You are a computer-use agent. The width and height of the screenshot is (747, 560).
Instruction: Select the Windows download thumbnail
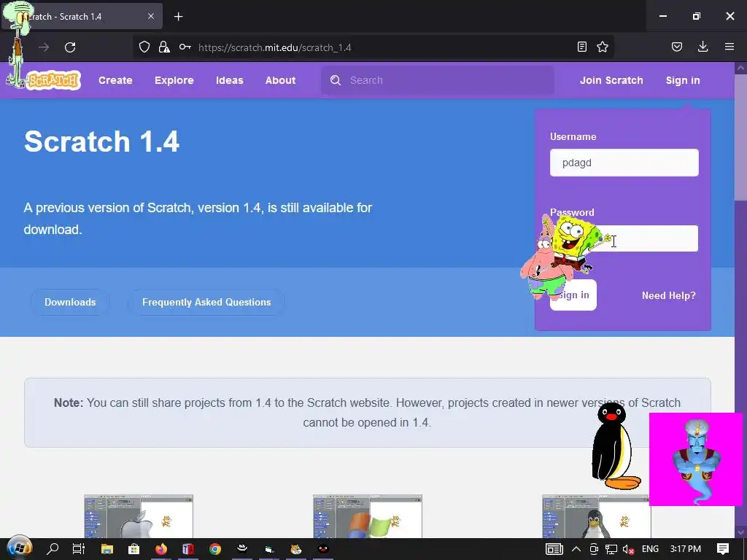[x=368, y=517]
